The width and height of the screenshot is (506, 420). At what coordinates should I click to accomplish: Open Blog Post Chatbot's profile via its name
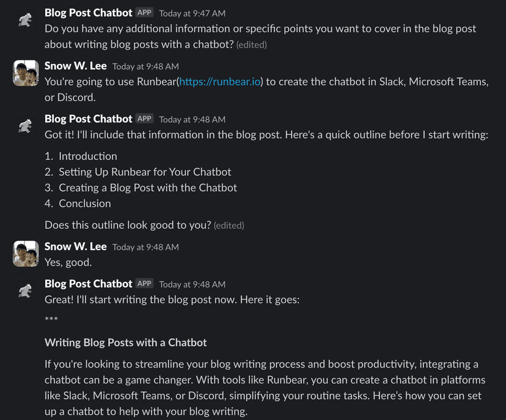point(88,12)
